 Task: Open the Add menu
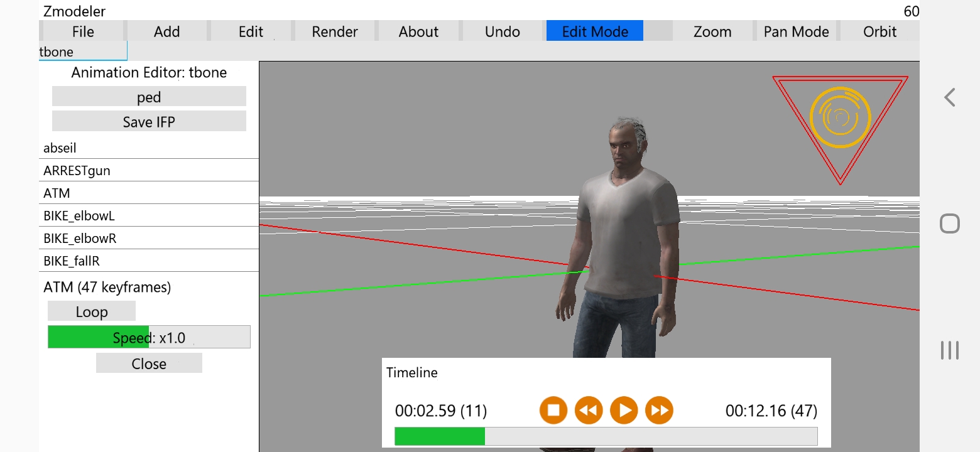(167, 31)
